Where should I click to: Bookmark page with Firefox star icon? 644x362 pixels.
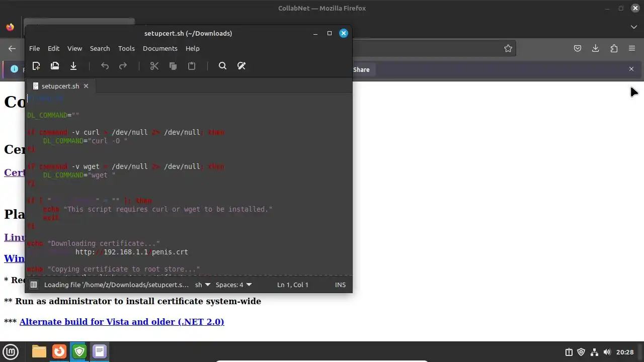pyautogui.click(x=508, y=48)
